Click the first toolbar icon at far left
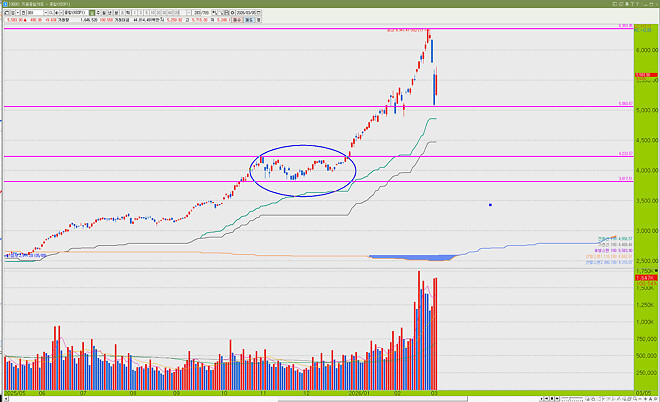This screenshot has height=402, width=660. [6, 13]
